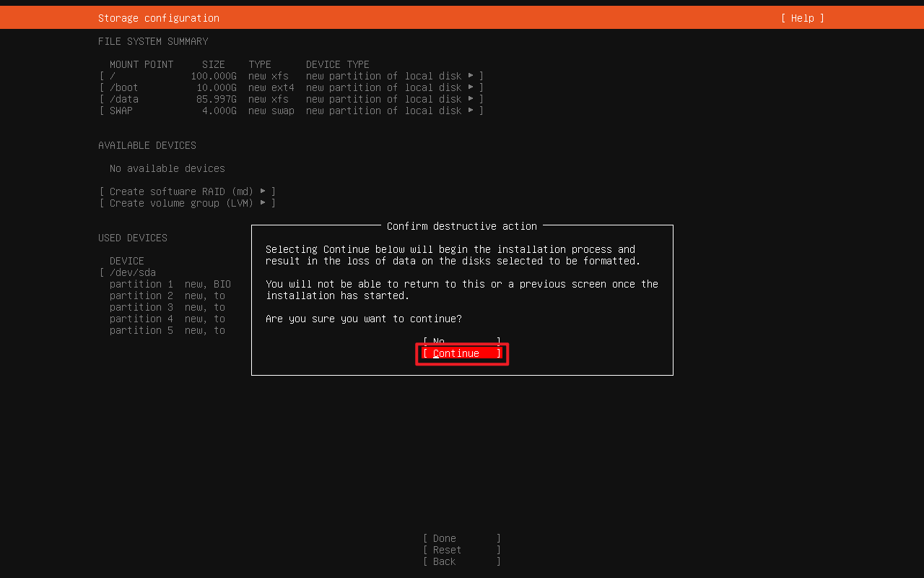
Task: Select partition 1 under /dev/sda
Action: pyautogui.click(x=170, y=284)
